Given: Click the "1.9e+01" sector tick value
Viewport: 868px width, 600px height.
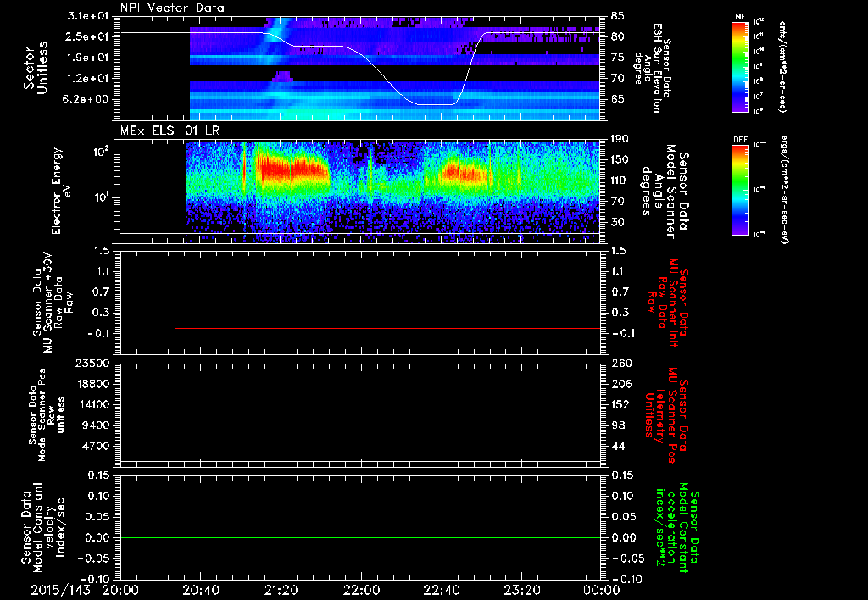Looking at the screenshot, I should click(x=88, y=58).
